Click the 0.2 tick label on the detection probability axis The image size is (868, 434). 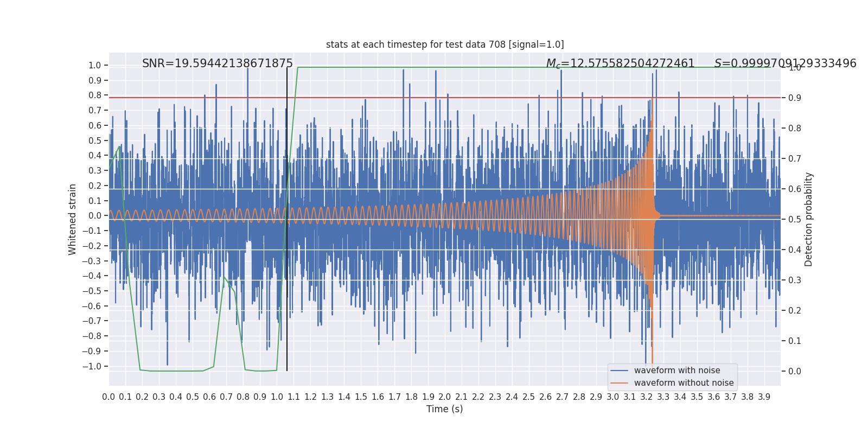tap(795, 310)
